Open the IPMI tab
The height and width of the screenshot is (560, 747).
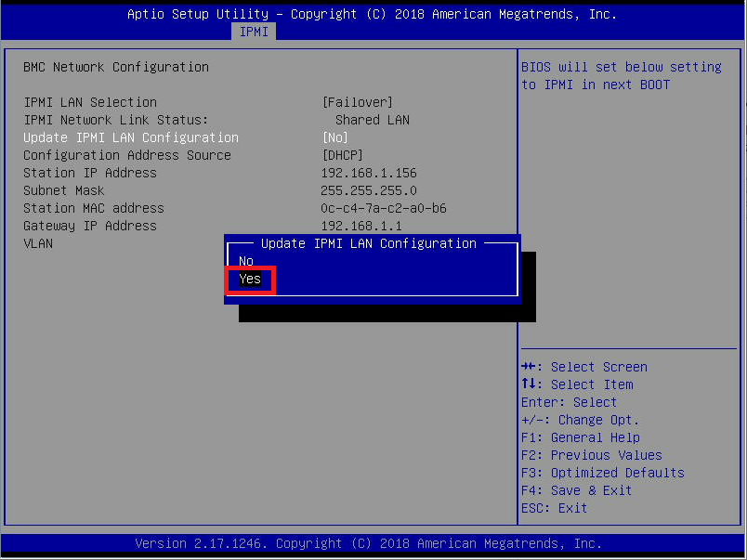click(x=255, y=32)
